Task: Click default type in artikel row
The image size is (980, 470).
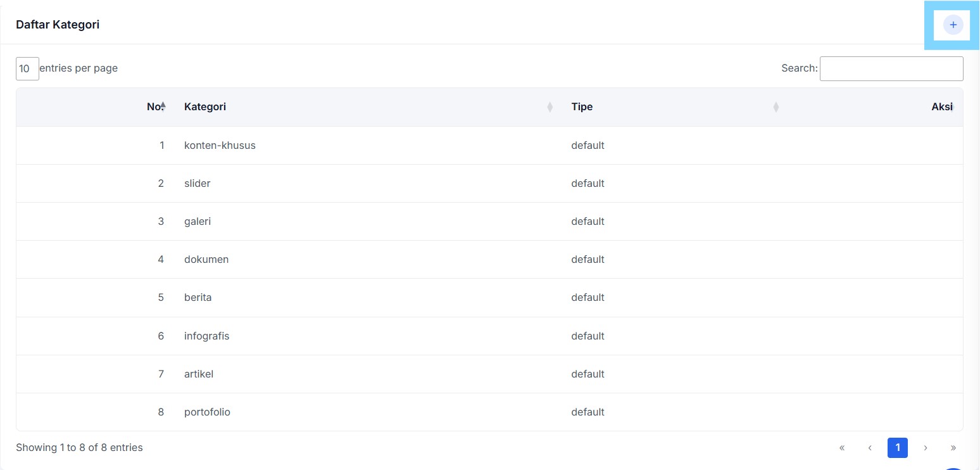Action: click(587, 374)
